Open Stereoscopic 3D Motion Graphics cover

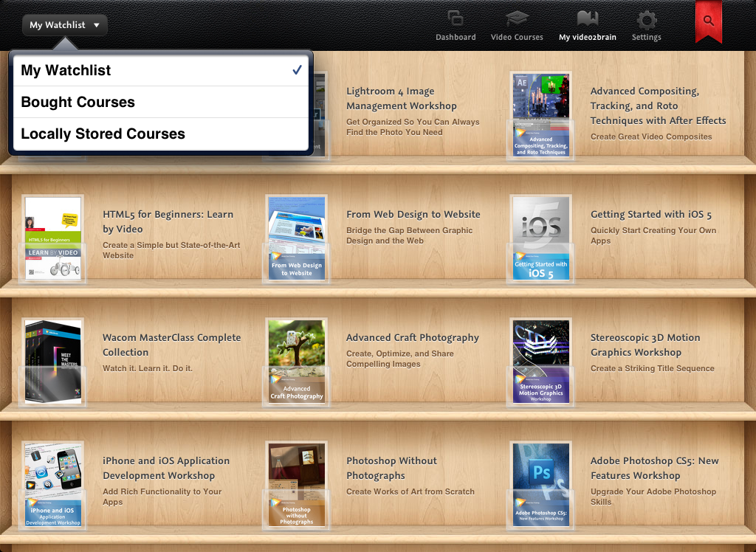tap(540, 362)
